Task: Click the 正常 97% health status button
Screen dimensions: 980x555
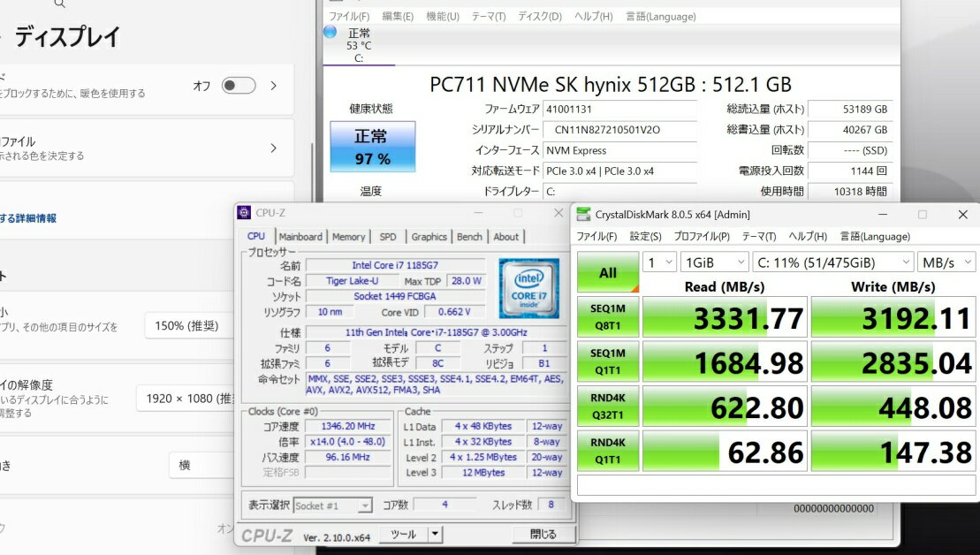Action: point(371,147)
